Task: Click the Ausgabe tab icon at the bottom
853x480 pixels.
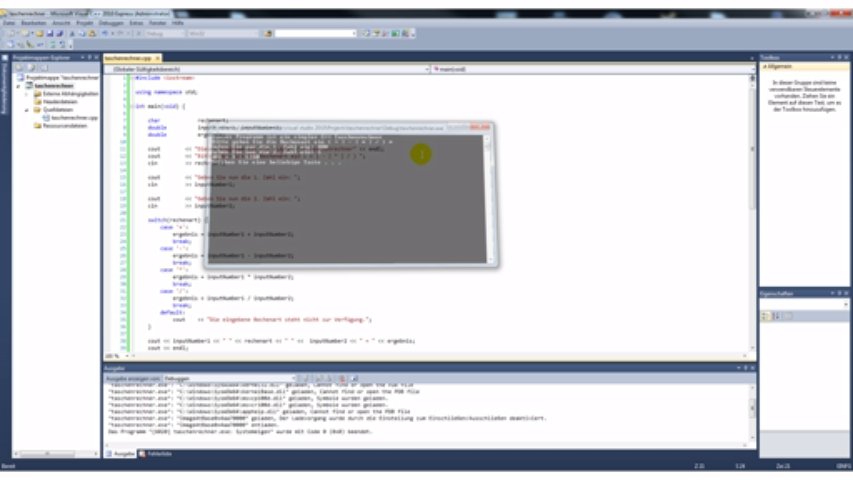Action: click(x=109, y=453)
